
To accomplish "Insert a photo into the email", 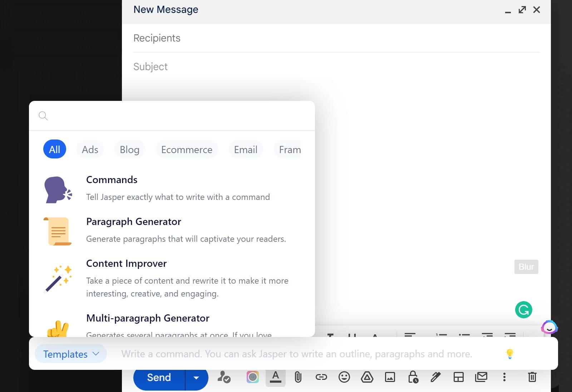I will pyautogui.click(x=390, y=377).
